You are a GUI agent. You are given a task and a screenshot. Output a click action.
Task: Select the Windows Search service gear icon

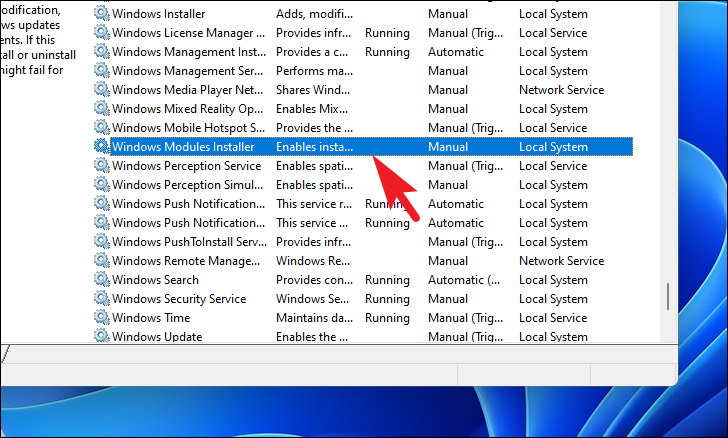tap(102, 280)
